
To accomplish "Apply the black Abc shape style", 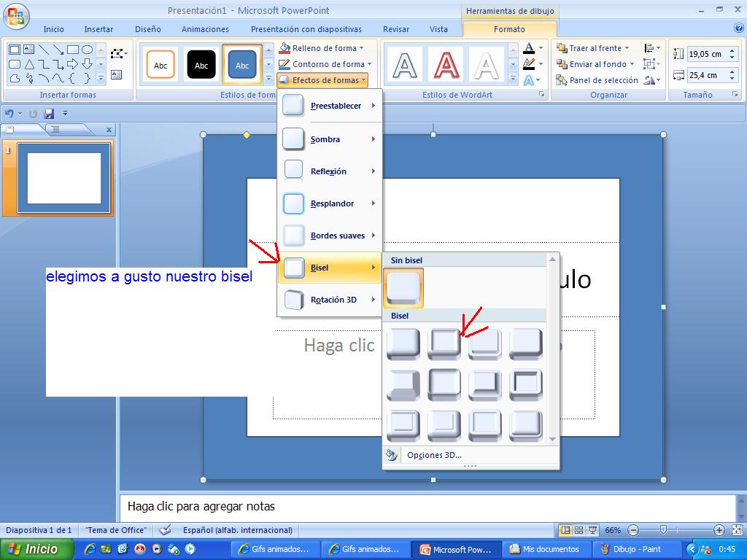I will tap(201, 64).
